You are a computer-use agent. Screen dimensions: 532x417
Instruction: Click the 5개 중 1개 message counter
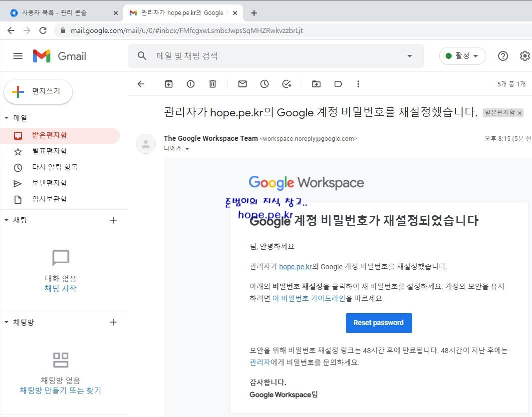point(512,84)
